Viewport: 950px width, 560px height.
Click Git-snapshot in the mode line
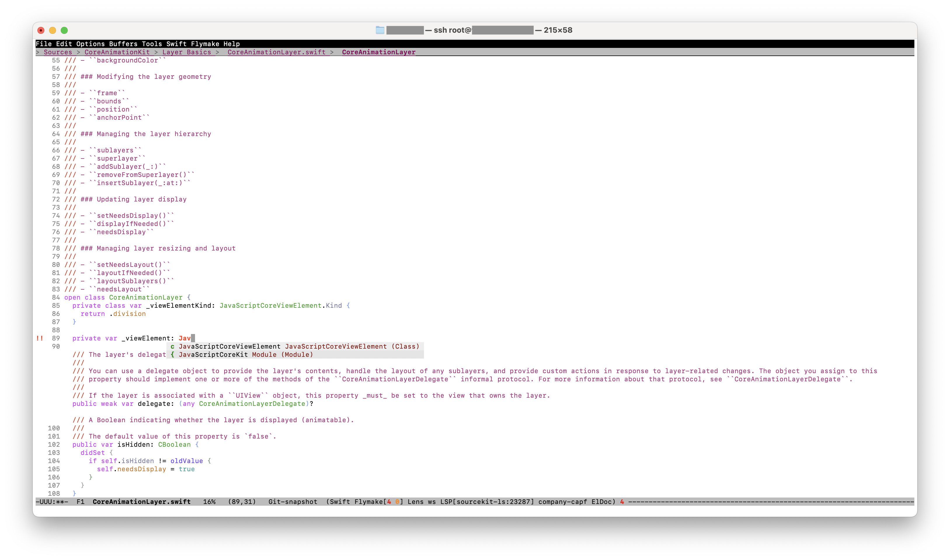[x=293, y=502]
